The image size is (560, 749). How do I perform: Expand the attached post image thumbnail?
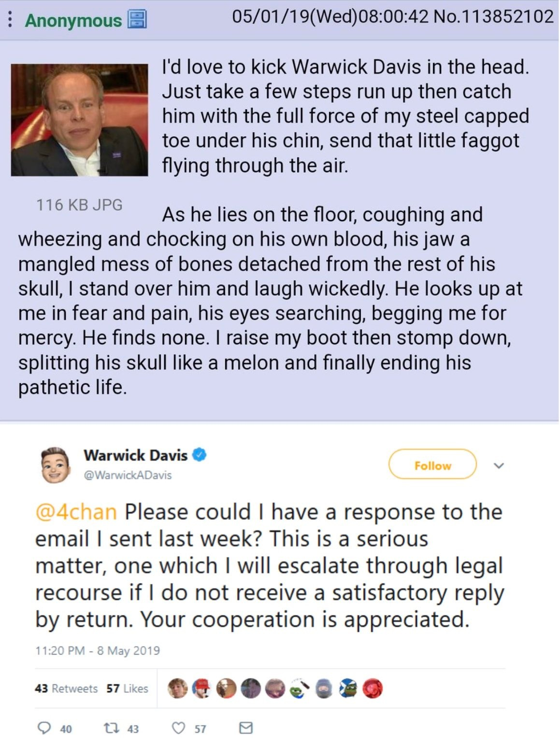[x=79, y=119]
